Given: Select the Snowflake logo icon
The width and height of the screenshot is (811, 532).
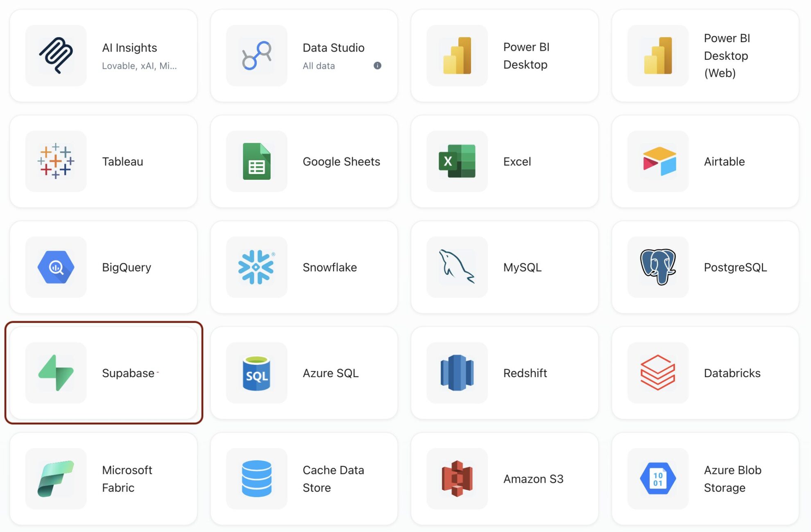Looking at the screenshot, I should coord(257,267).
